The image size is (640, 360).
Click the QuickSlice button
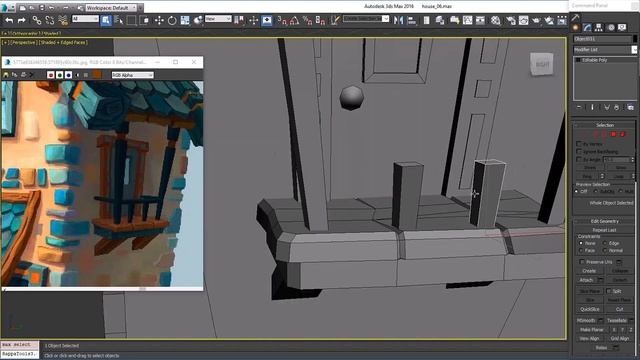point(590,309)
